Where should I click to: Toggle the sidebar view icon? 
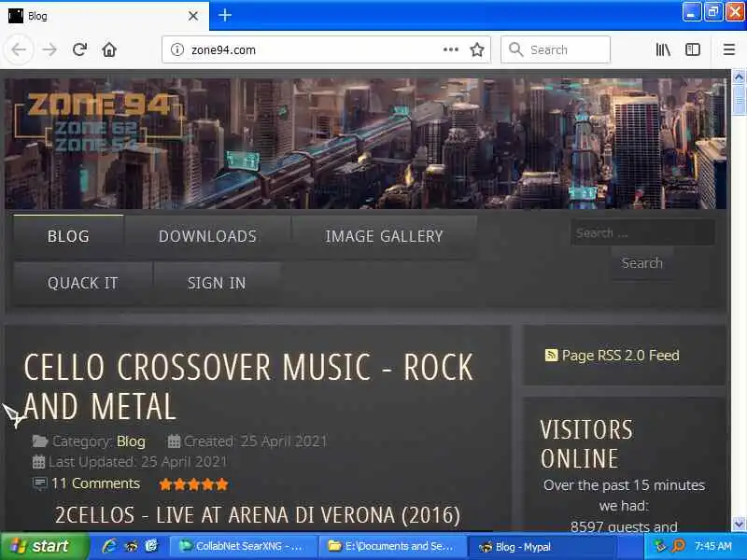pyautogui.click(x=693, y=49)
